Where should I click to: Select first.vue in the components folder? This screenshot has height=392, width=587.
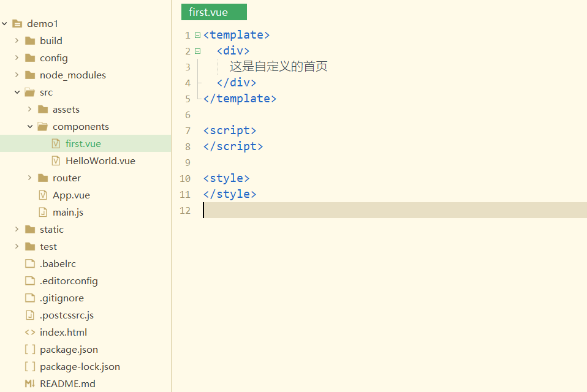(x=83, y=144)
